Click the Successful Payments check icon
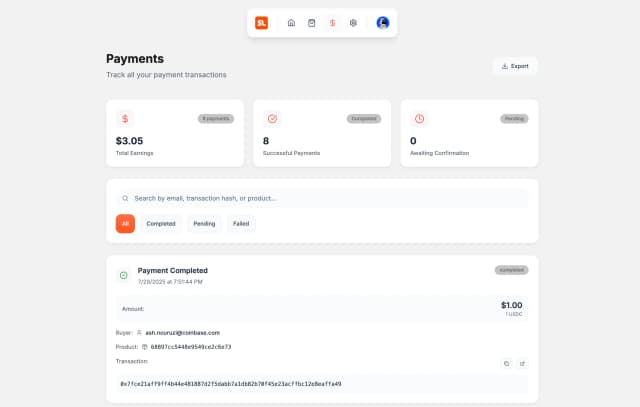 pyautogui.click(x=272, y=118)
